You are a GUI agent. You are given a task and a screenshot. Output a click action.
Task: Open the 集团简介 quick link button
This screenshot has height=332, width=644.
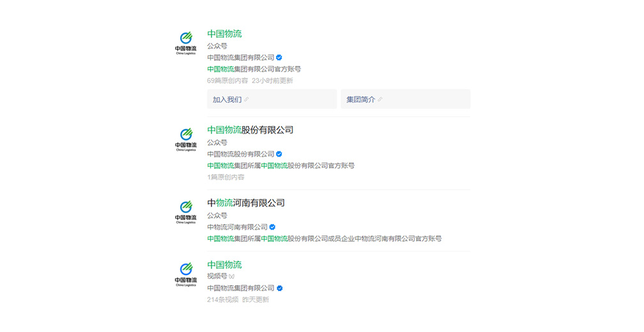coord(405,99)
